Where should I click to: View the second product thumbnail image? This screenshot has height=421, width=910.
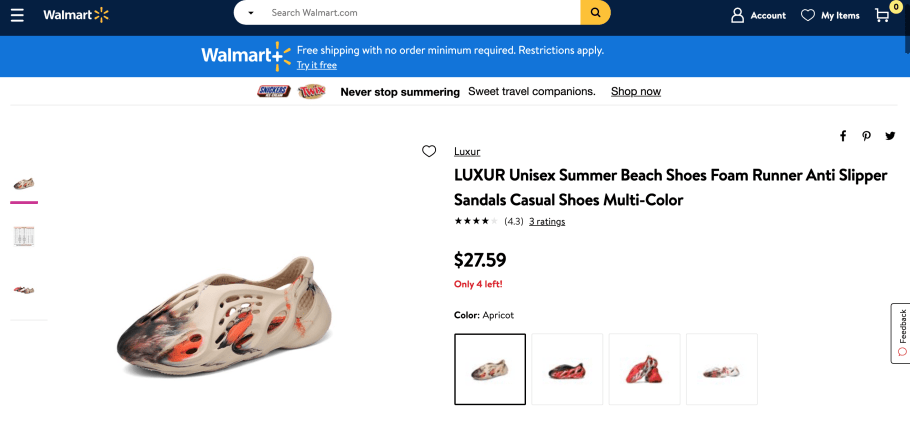[x=24, y=236]
